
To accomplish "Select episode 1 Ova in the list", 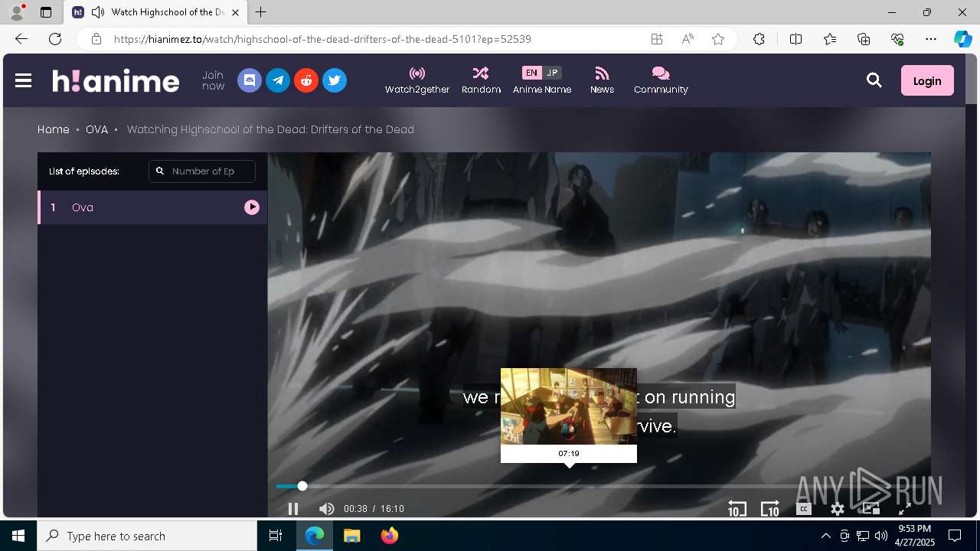I will pos(152,207).
